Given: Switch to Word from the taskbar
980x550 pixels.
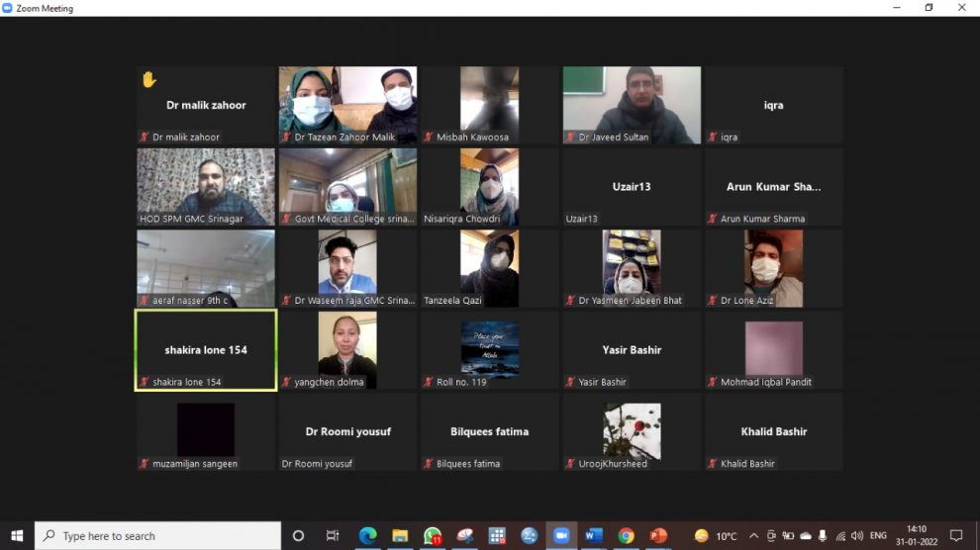Looking at the screenshot, I should coord(594,536).
